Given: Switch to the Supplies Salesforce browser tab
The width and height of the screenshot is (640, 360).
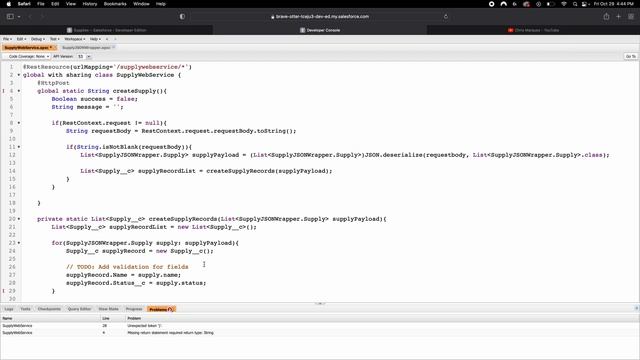Looking at the screenshot, I should [x=107, y=30].
